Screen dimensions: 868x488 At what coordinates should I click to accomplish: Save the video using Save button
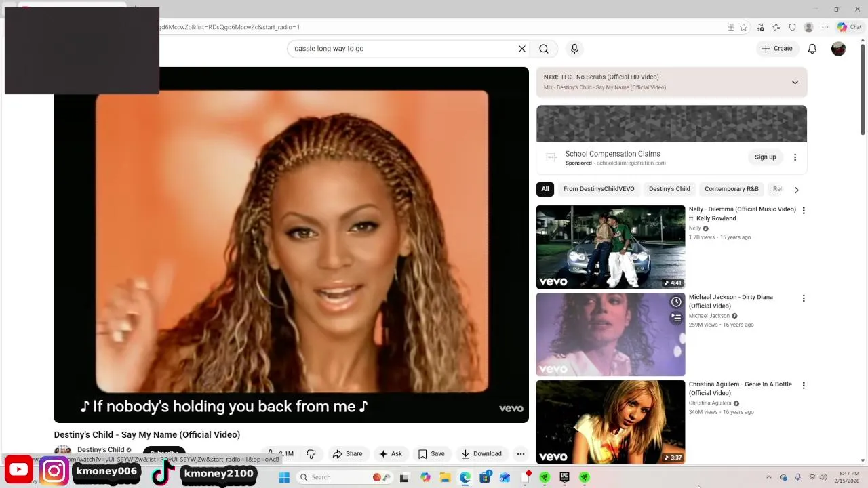pyautogui.click(x=431, y=454)
